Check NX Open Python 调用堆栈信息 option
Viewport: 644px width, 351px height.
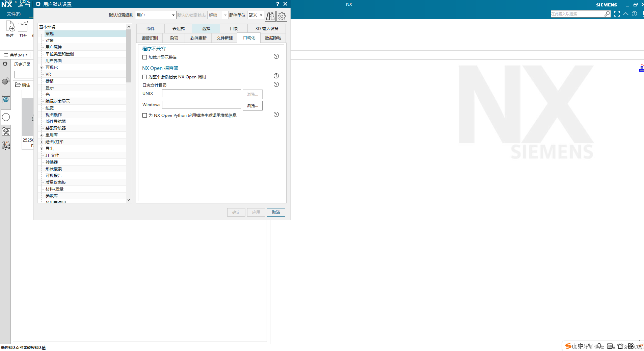point(145,116)
